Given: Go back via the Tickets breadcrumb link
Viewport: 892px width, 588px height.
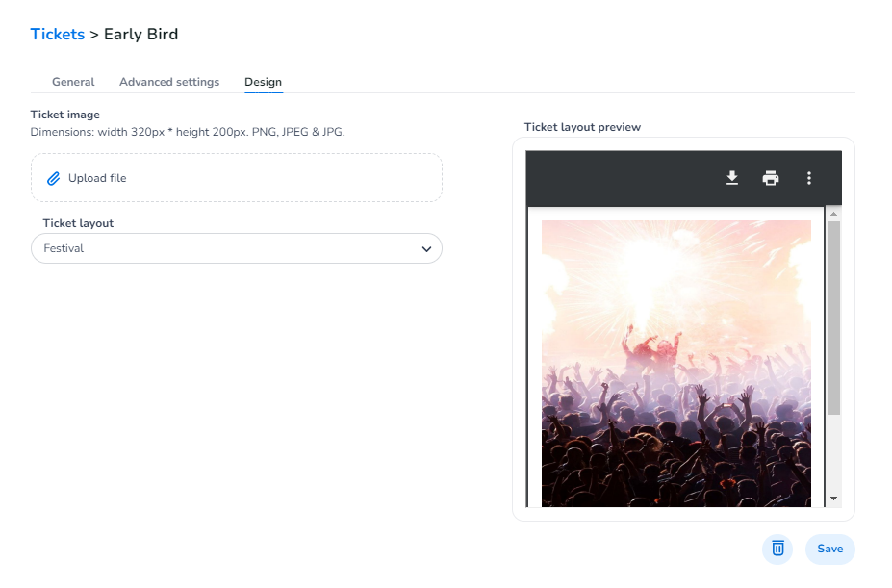Looking at the screenshot, I should tap(58, 35).
